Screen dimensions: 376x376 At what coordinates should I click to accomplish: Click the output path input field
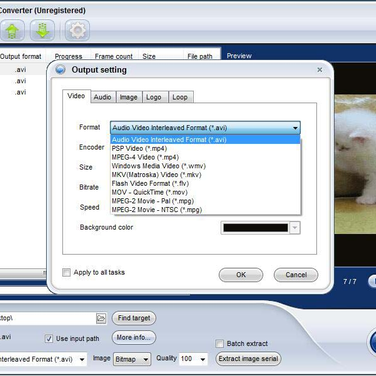coord(48,318)
